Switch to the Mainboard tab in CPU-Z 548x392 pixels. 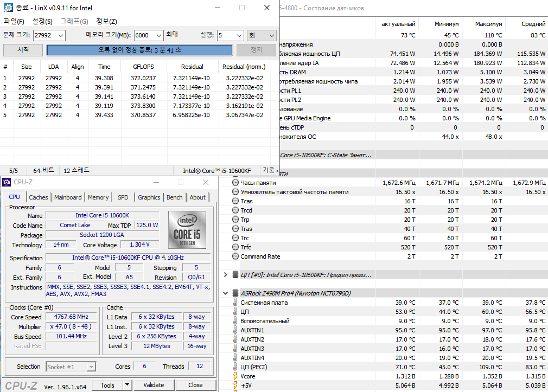pyautogui.click(x=68, y=197)
